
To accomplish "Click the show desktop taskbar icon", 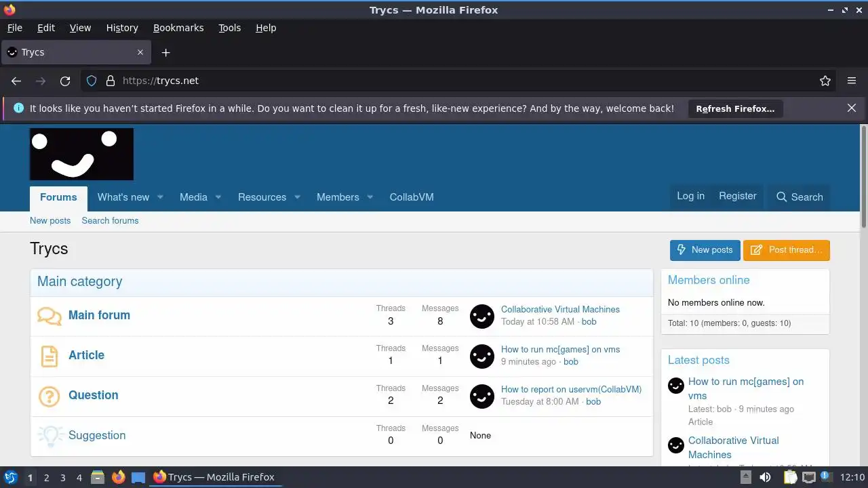I will (x=138, y=477).
